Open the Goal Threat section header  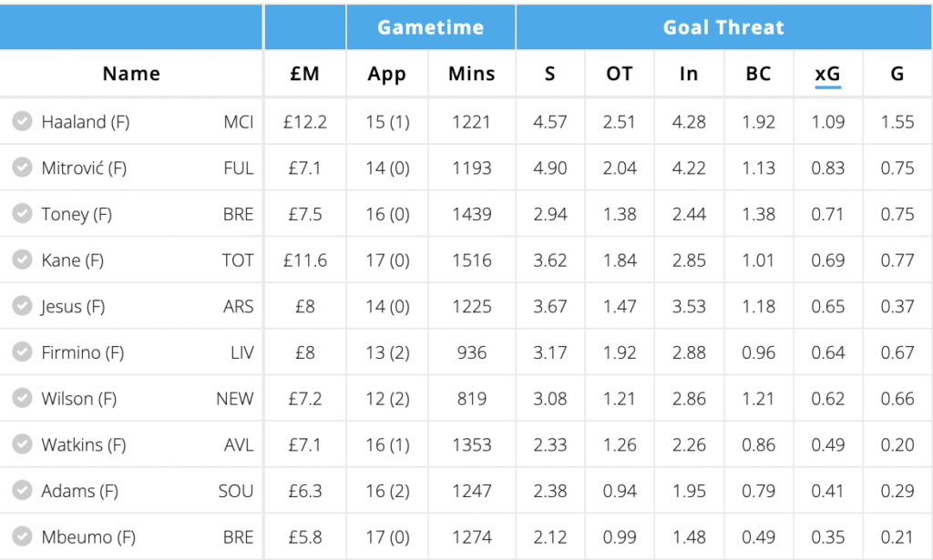(723, 26)
